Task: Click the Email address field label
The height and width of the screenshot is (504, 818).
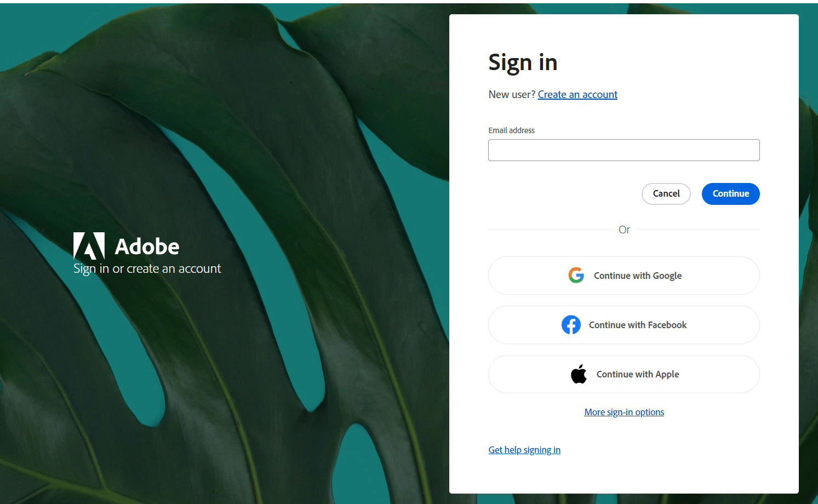Action: coord(511,130)
